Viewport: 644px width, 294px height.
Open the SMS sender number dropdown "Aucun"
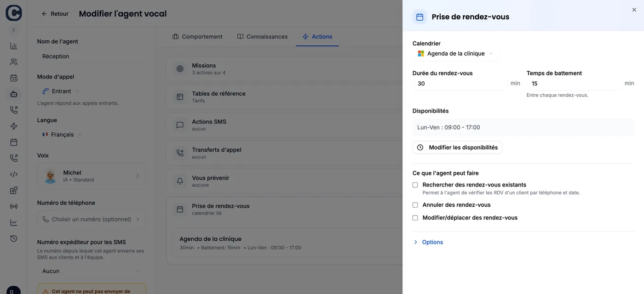(92, 271)
